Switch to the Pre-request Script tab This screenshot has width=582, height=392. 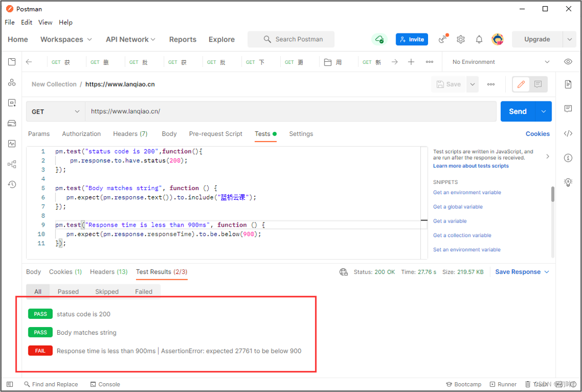216,134
